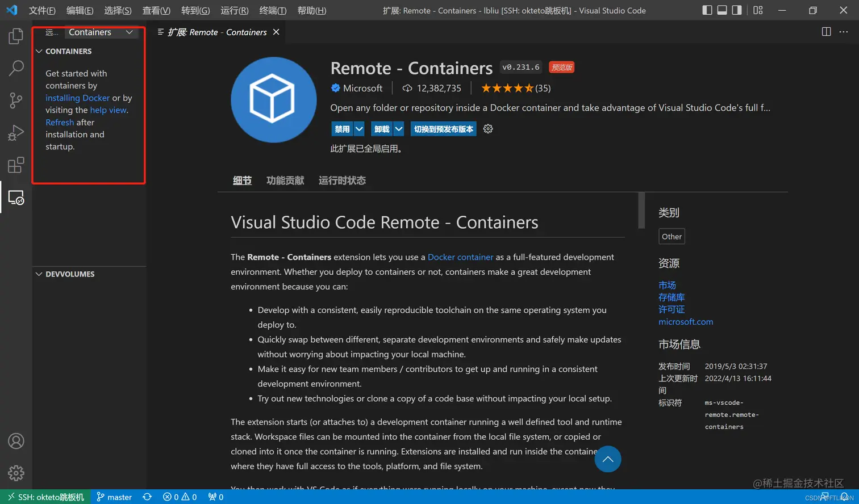859x504 pixels.
Task: Open the Containers view selector dropdown
Action: 129,32
